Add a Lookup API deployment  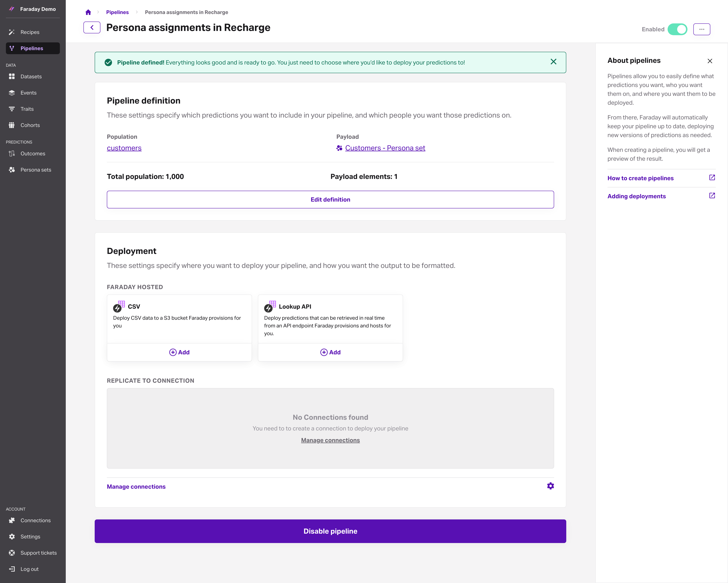[x=330, y=352]
